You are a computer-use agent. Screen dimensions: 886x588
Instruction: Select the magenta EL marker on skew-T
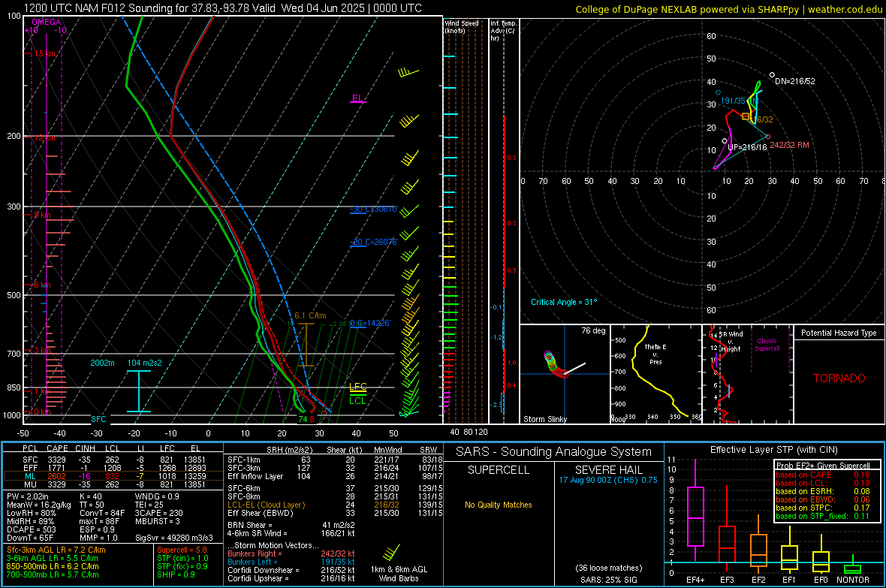pos(357,98)
